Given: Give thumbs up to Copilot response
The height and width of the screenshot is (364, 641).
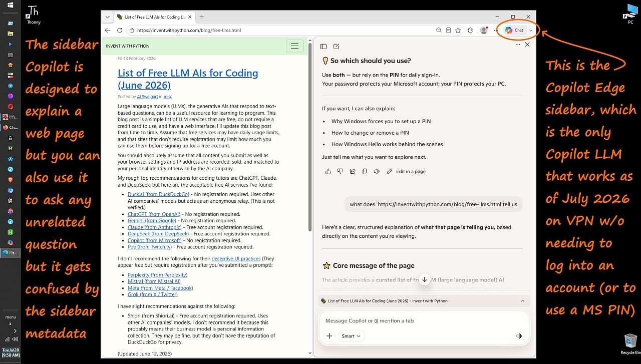Looking at the screenshot, I should 328,171.
